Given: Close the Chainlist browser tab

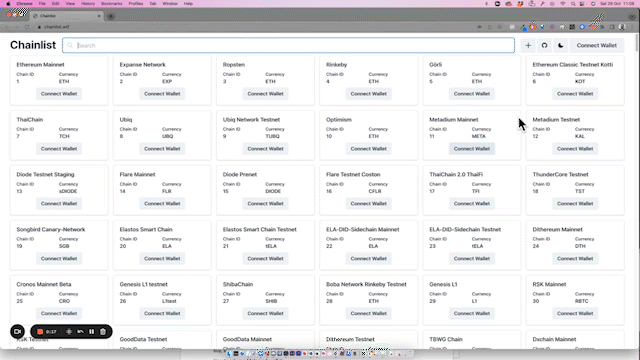Looking at the screenshot, I should point(99,16).
